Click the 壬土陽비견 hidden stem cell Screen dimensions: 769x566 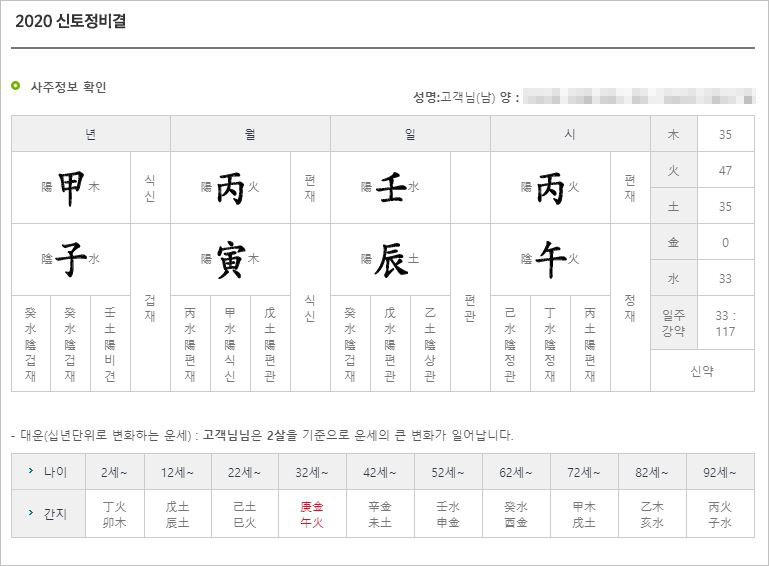click(110, 344)
